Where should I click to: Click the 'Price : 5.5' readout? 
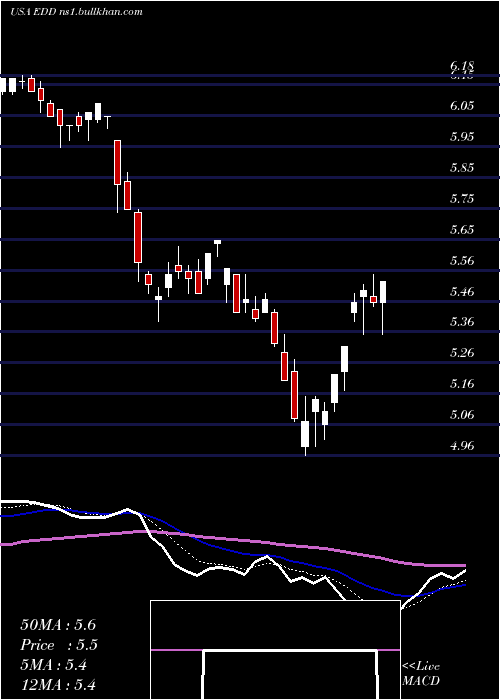point(59,645)
